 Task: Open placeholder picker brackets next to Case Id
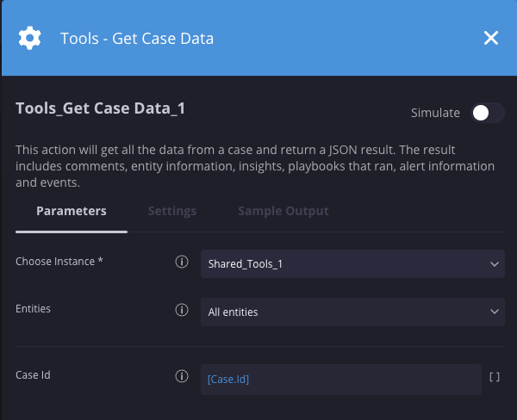pyautogui.click(x=495, y=377)
